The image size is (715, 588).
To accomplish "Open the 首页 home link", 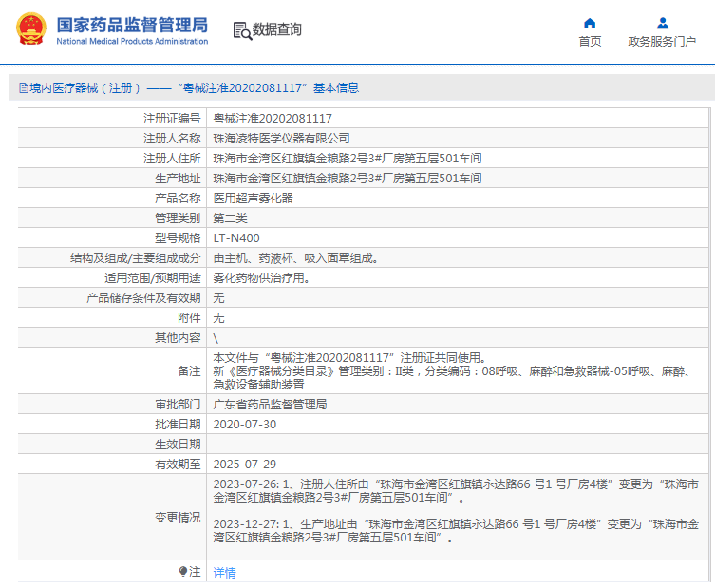I will (x=590, y=42).
